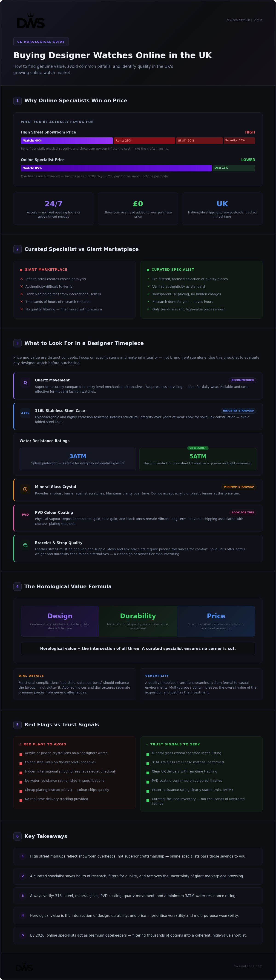Viewport: 276px width, 980px height.
Task: Click the Mineral Glass Crystal clock icon
Action: [25, 489]
